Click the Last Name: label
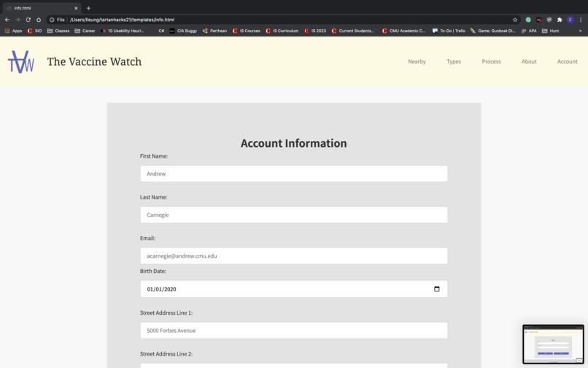Screen dimensions: 588x368 153,197
